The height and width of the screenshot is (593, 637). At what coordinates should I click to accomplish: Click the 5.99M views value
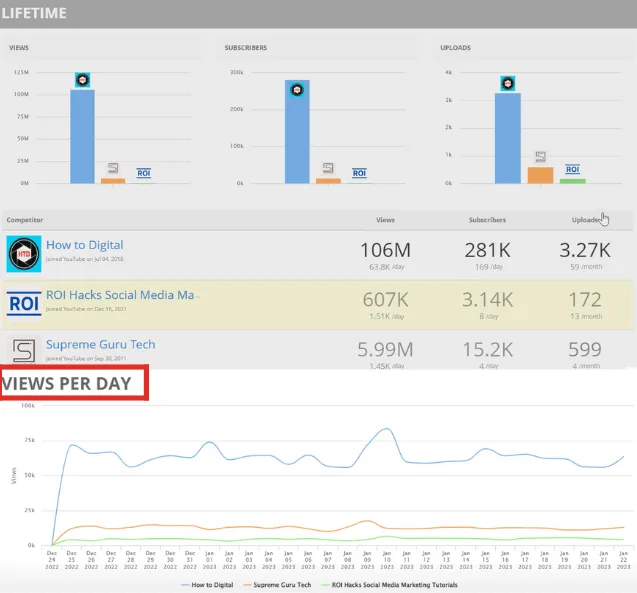[x=386, y=349]
